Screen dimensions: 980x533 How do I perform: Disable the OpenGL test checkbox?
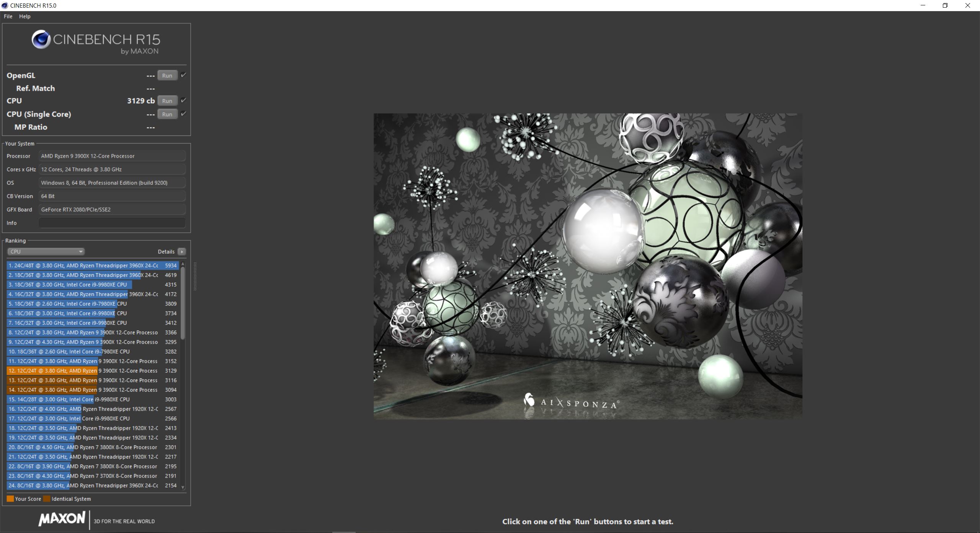click(x=183, y=75)
